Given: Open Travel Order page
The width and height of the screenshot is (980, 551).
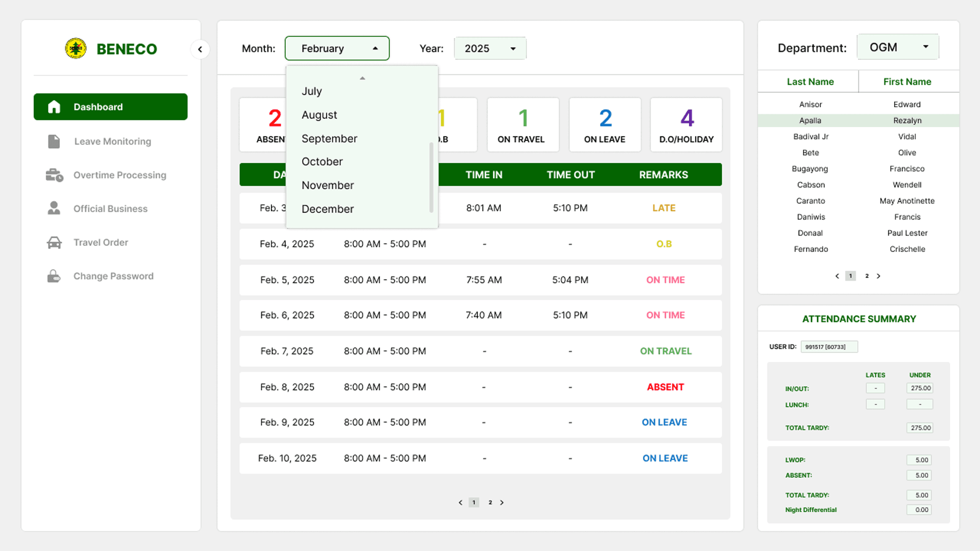Looking at the screenshot, I should coord(101,242).
